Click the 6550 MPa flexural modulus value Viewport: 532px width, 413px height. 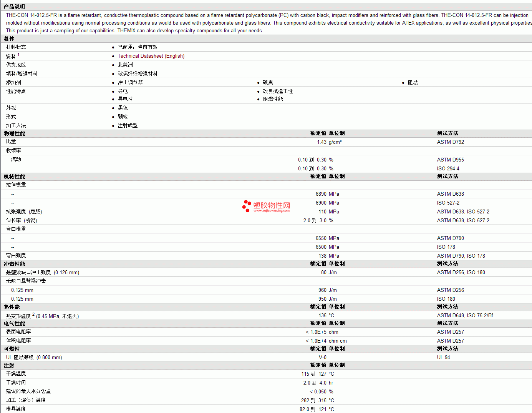[327, 238]
